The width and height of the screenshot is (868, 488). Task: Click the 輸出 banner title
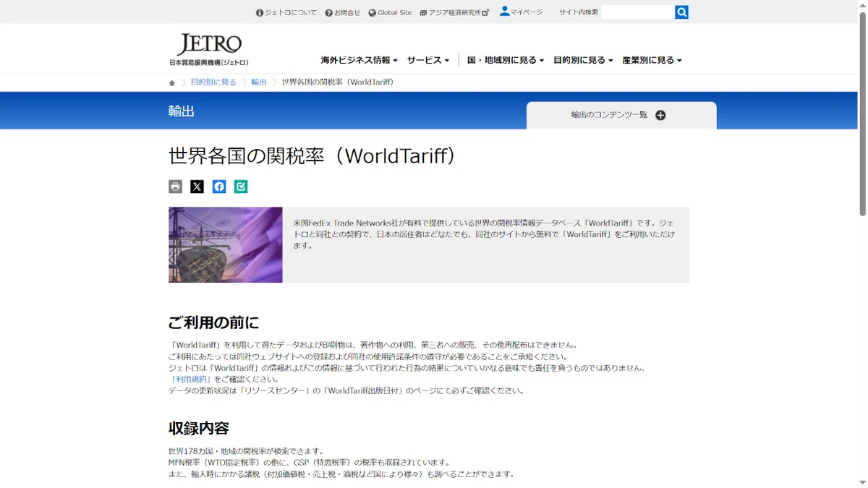click(x=182, y=111)
